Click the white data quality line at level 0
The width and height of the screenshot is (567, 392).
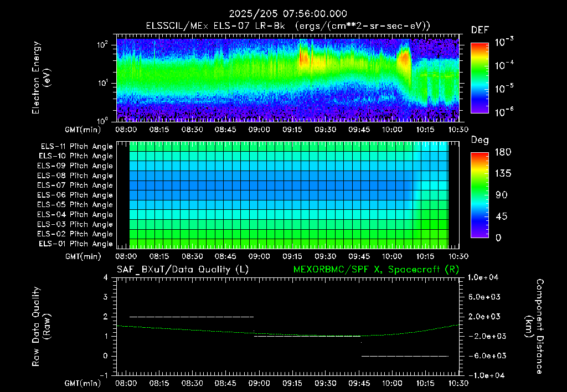[x=405, y=356]
